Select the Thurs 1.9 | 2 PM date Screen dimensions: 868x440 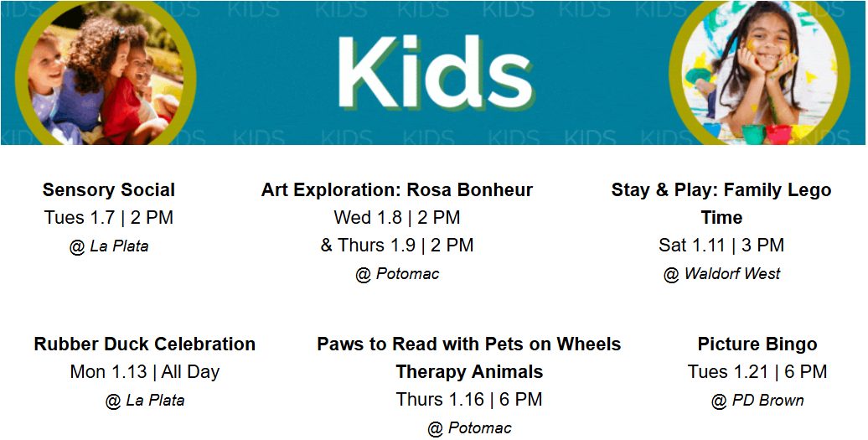tap(397, 246)
